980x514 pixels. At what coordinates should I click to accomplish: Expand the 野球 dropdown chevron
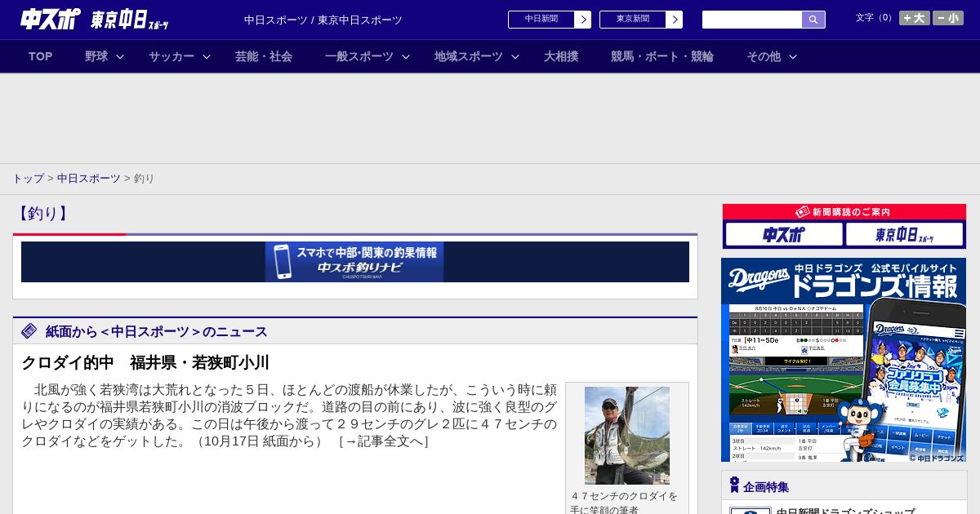[x=120, y=56]
